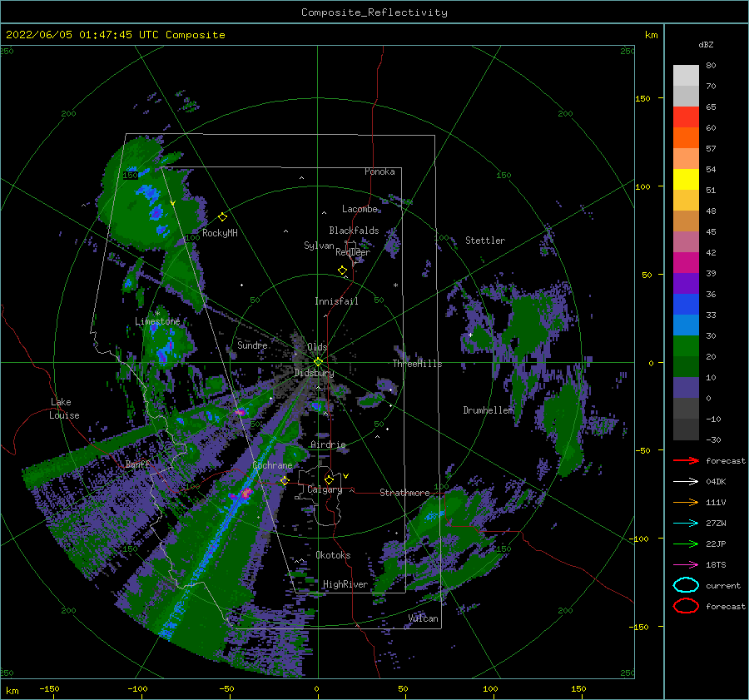Click the purple 36-39 dBZ color swatch
The image size is (749, 700).
(686, 284)
